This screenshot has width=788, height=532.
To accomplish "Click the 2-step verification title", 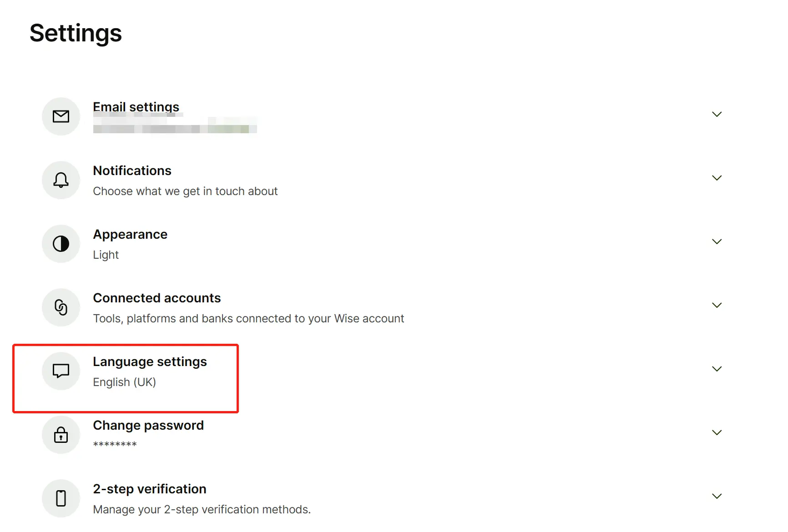I will tap(149, 489).
